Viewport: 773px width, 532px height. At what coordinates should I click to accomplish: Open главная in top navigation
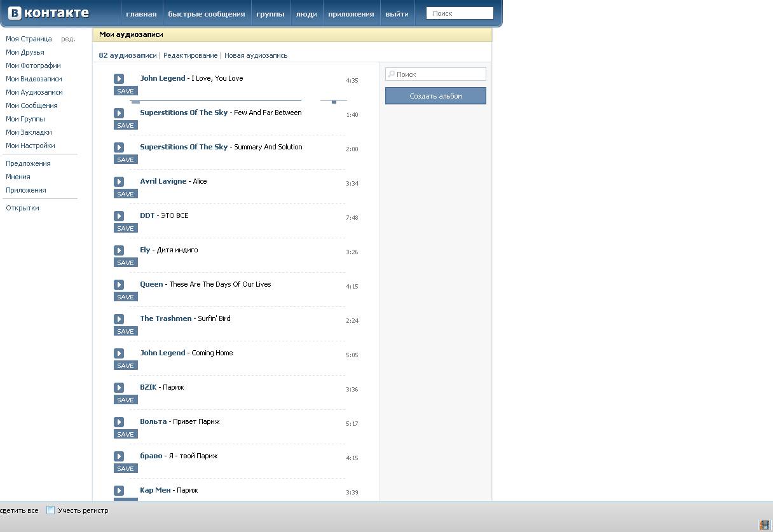tap(141, 14)
